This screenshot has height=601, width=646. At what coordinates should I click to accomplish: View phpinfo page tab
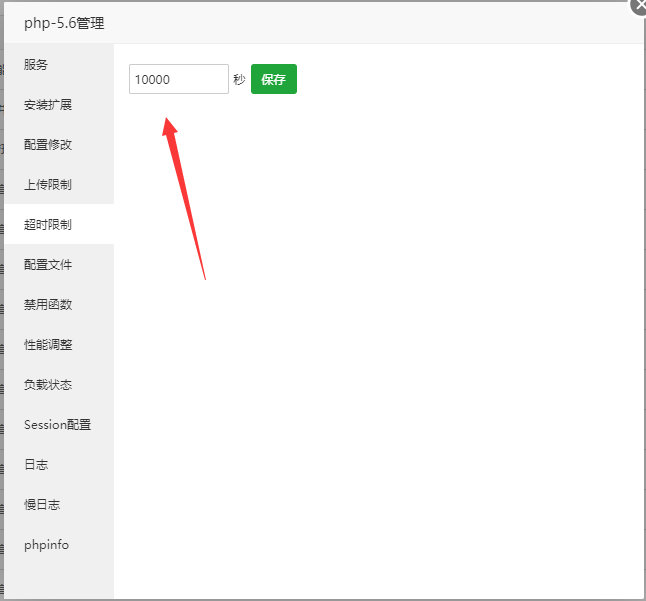(x=59, y=545)
